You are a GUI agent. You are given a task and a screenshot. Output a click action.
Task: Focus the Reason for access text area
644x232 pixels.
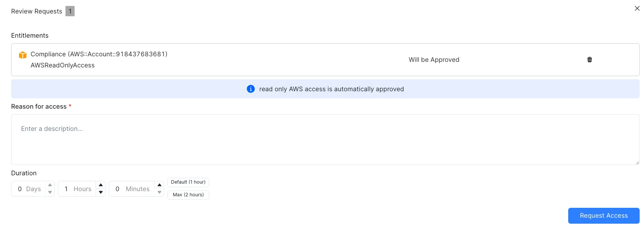(325, 140)
